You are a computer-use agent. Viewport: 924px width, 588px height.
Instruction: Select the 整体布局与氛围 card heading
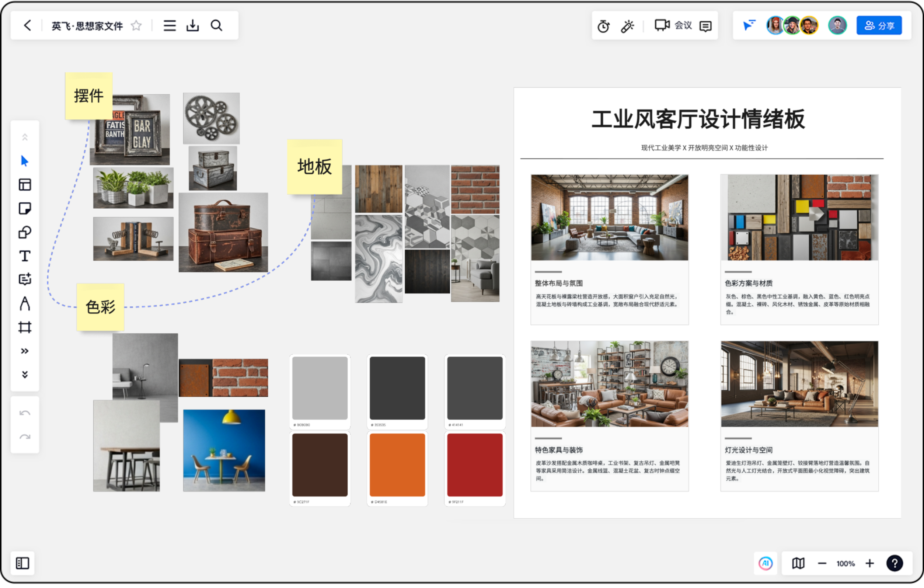tap(559, 283)
